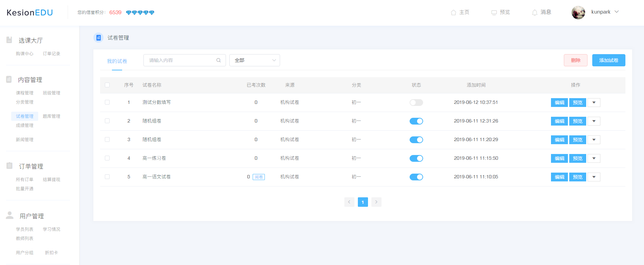The height and width of the screenshot is (265, 644).
Task: Expand the kunpark account menu chevron
Action: tap(617, 12)
